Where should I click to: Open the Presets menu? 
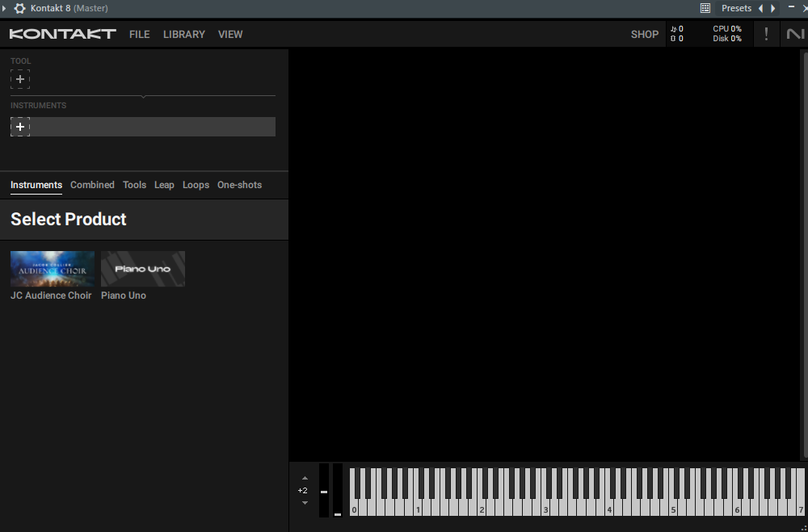point(736,8)
